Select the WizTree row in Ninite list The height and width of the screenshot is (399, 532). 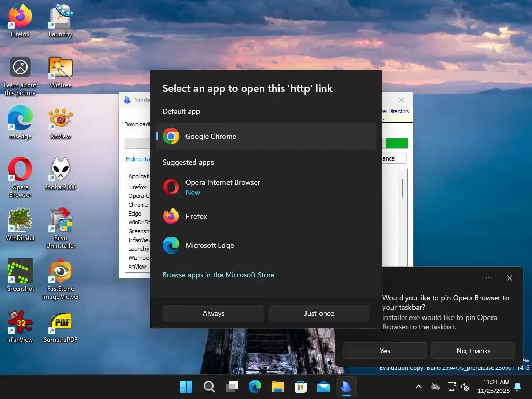pyautogui.click(x=138, y=258)
